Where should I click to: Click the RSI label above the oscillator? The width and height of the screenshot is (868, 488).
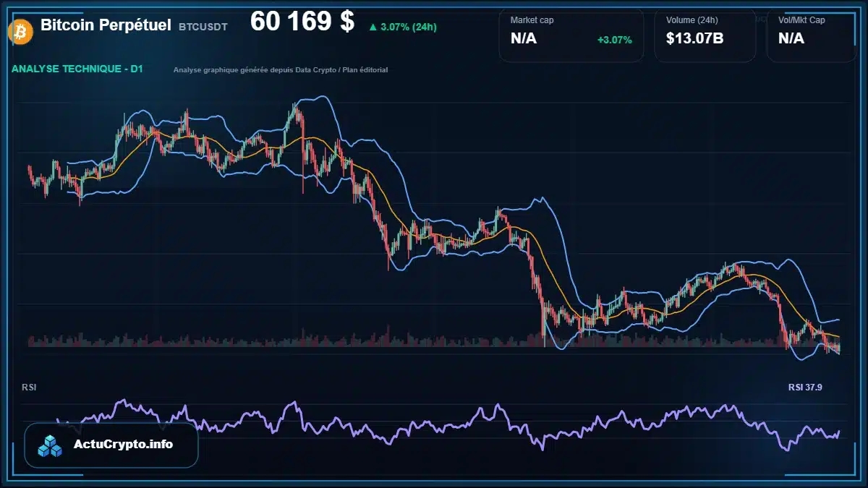tap(29, 388)
